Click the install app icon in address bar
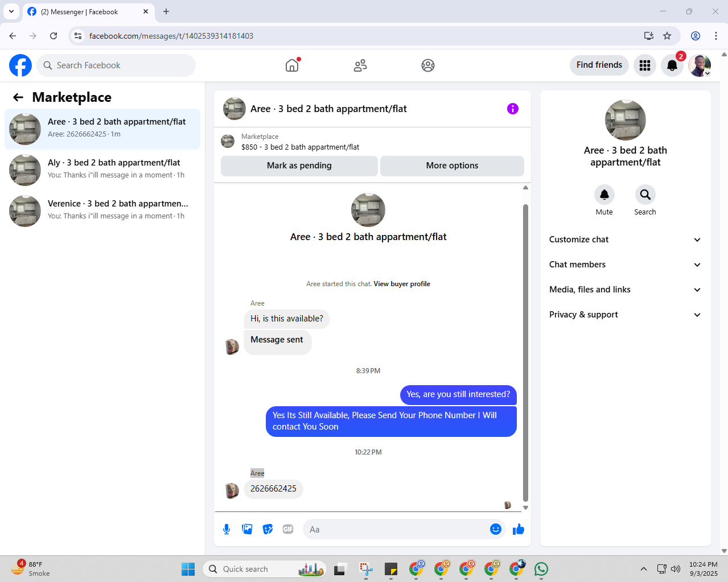Image resolution: width=728 pixels, height=582 pixels. [x=648, y=36]
